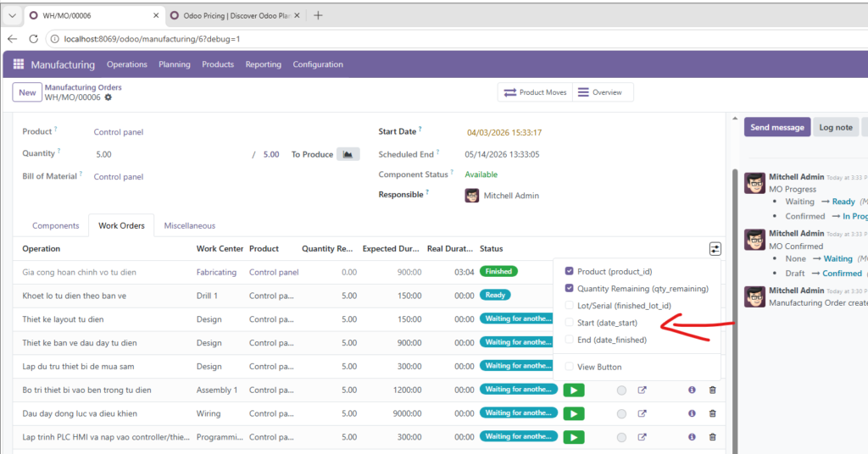
Task: Click the gear icon beside WH/MO/00006
Action: point(108,97)
